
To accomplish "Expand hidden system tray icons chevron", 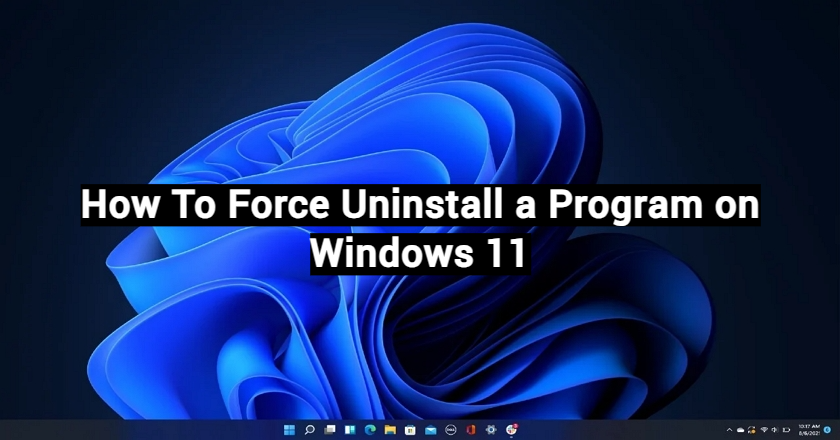I will click(729, 430).
